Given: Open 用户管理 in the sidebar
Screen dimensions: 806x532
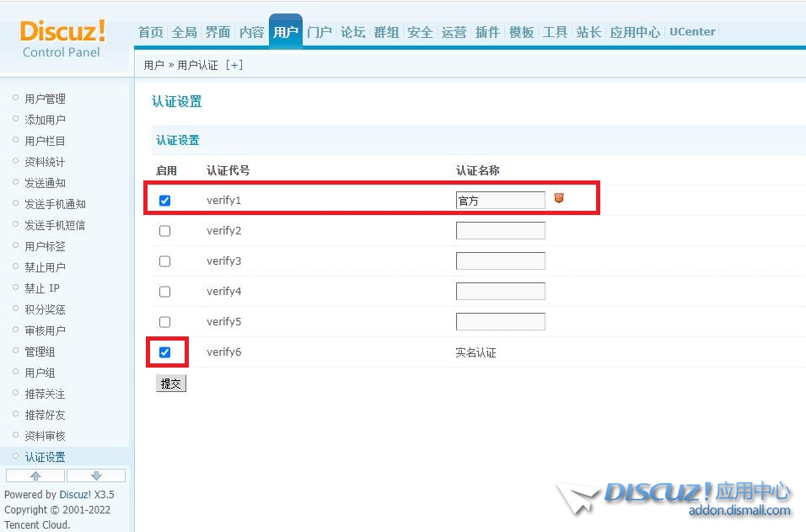Looking at the screenshot, I should coord(45,99).
